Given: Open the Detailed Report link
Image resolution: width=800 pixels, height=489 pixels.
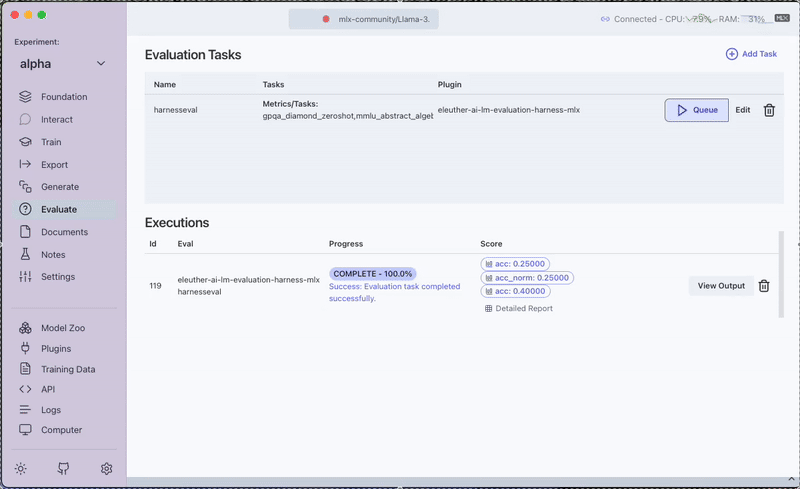Looking at the screenshot, I should (x=519, y=309).
